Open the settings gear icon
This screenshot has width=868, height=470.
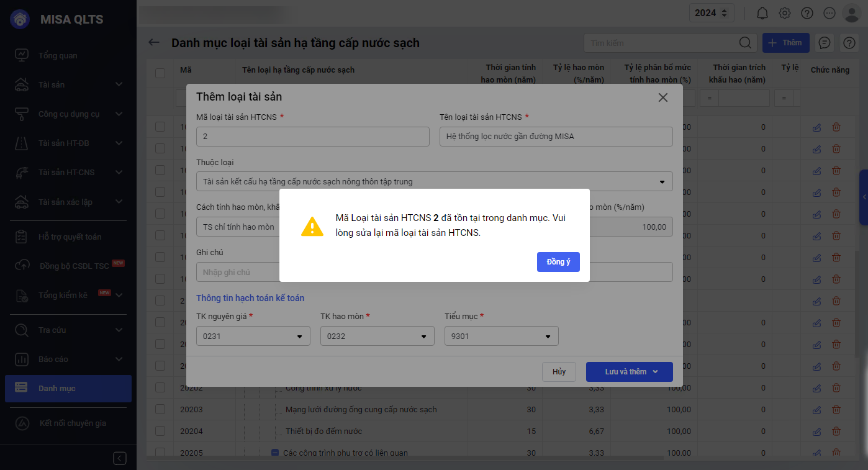tap(785, 13)
